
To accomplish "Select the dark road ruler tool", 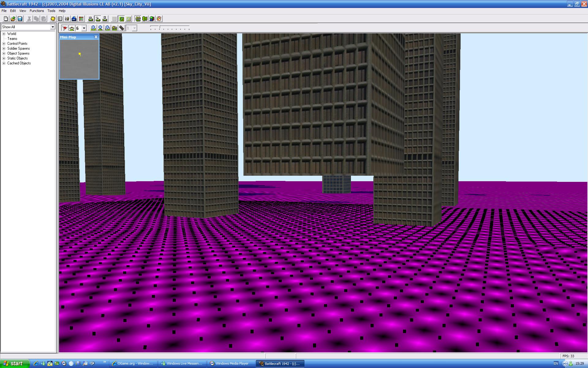I will coord(122,28).
